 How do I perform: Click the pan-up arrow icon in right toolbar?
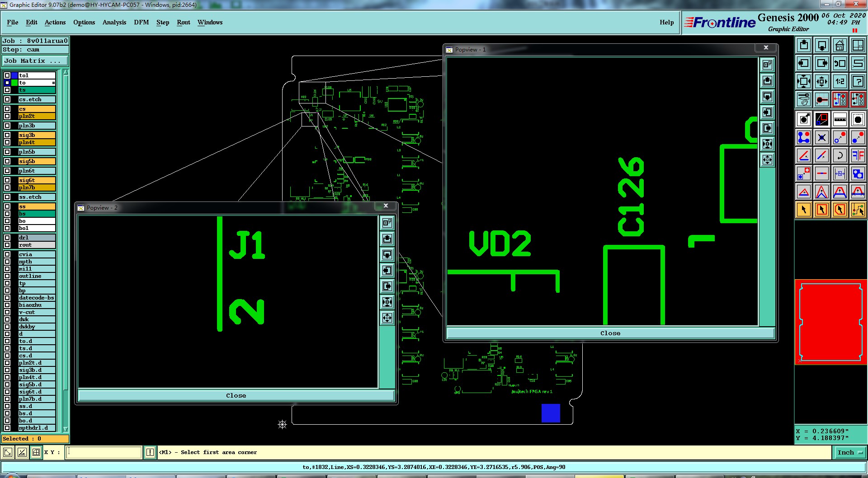(803, 45)
